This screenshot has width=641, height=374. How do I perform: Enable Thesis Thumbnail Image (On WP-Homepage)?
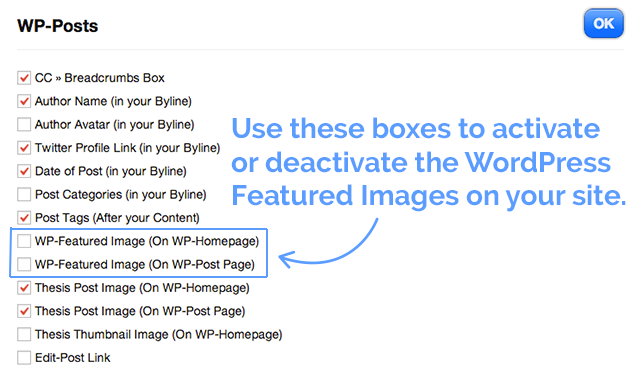(x=24, y=334)
